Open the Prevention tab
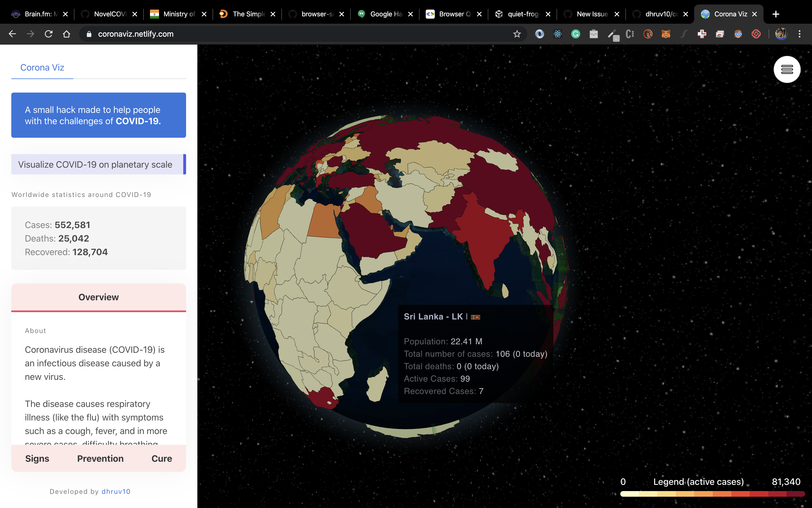 [100, 459]
